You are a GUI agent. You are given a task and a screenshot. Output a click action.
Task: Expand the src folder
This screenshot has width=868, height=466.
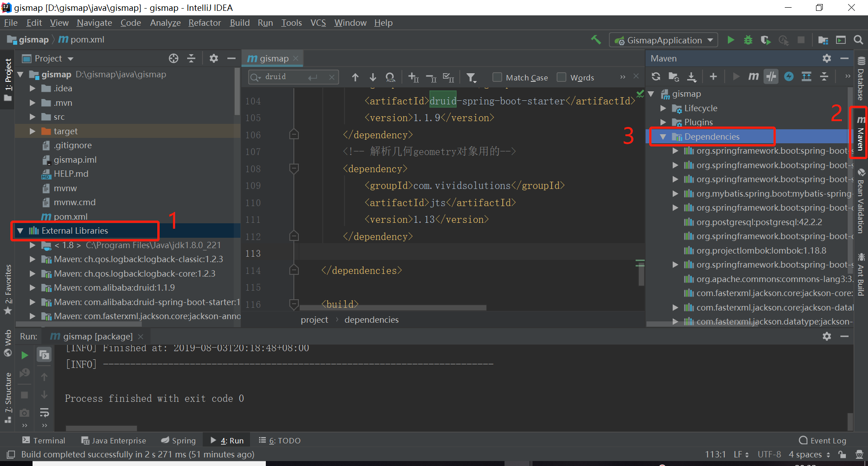[x=33, y=117]
